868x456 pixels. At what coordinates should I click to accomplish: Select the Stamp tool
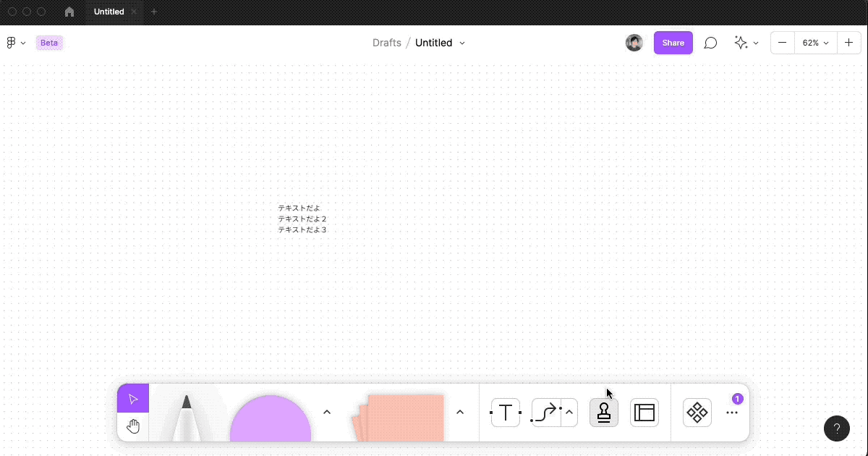(x=604, y=413)
